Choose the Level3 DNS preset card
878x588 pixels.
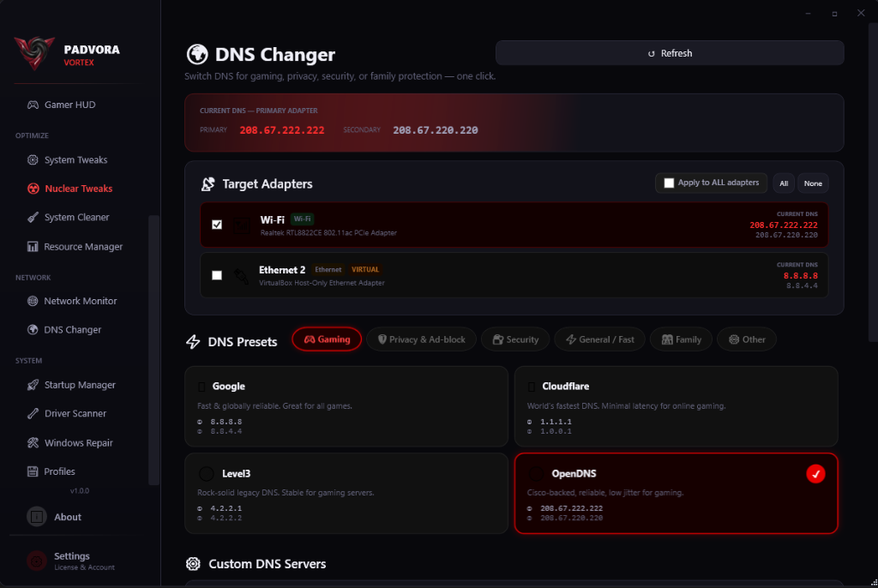pos(346,494)
